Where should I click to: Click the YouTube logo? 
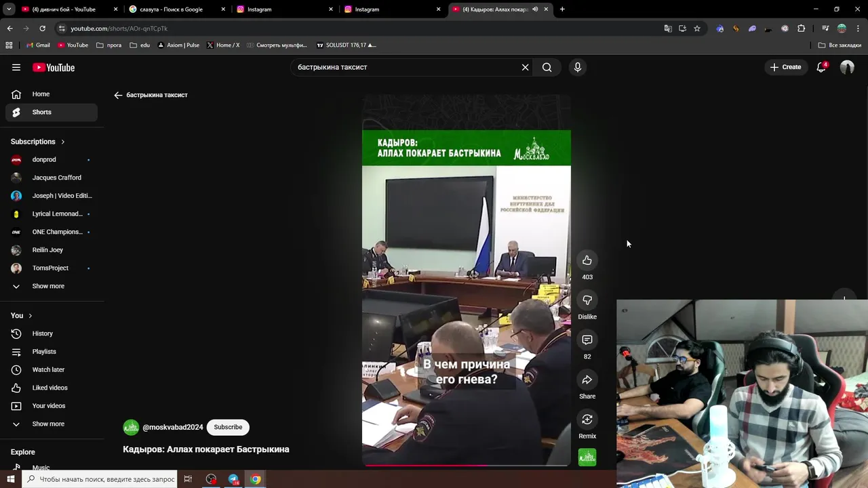pyautogui.click(x=54, y=67)
